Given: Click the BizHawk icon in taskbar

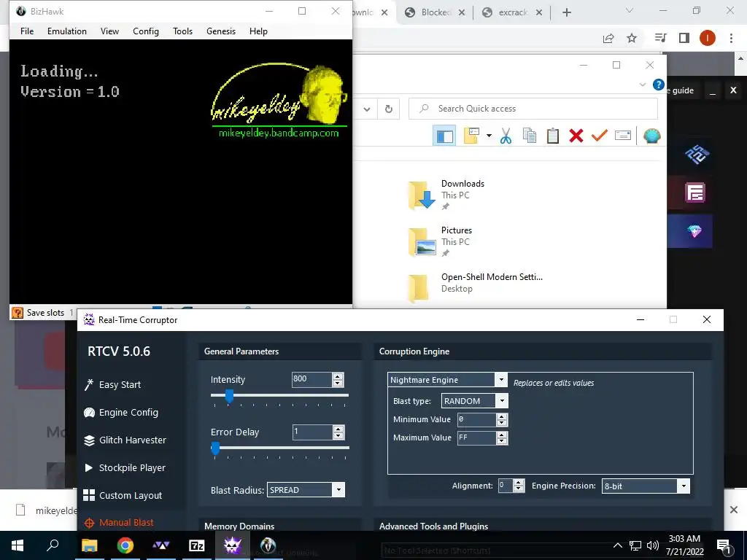Looking at the screenshot, I should (x=268, y=545).
